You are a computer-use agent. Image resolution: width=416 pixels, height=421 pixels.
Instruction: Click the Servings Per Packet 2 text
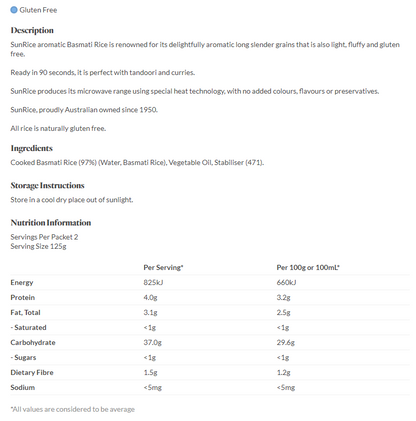pyautogui.click(x=44, y=237)
